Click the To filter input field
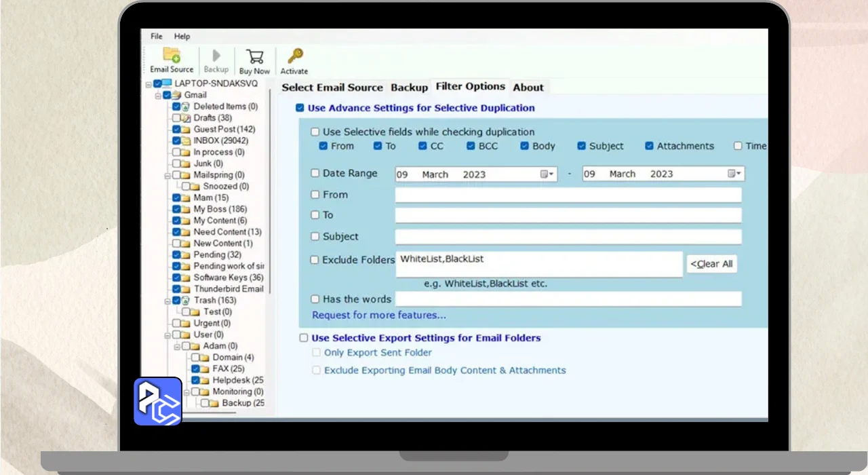Image resolution: width=868 pixels, height=475 pixels. [568, 216]
